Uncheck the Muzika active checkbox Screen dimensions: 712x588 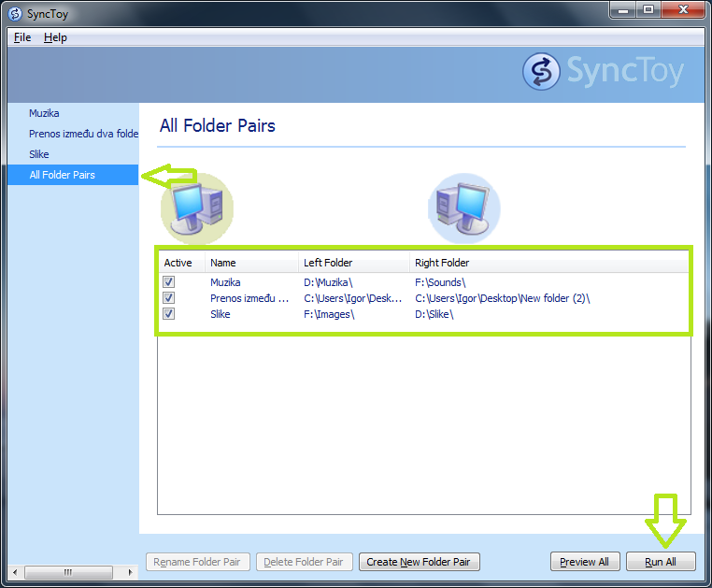(169, 282)
